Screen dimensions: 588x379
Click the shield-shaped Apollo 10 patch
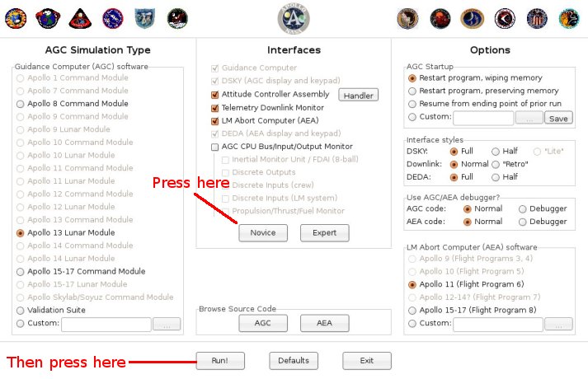pos(145,18)
